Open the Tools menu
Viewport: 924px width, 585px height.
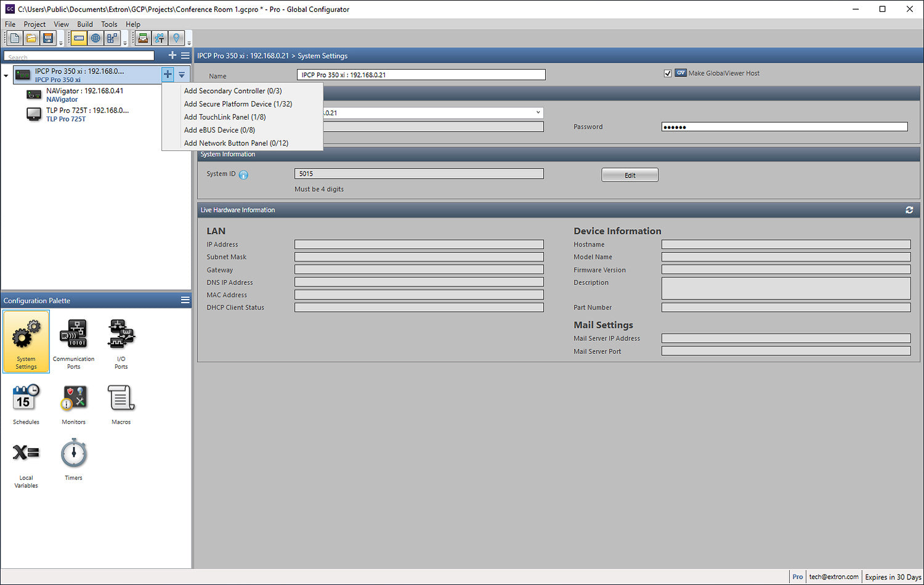[109, 24]
